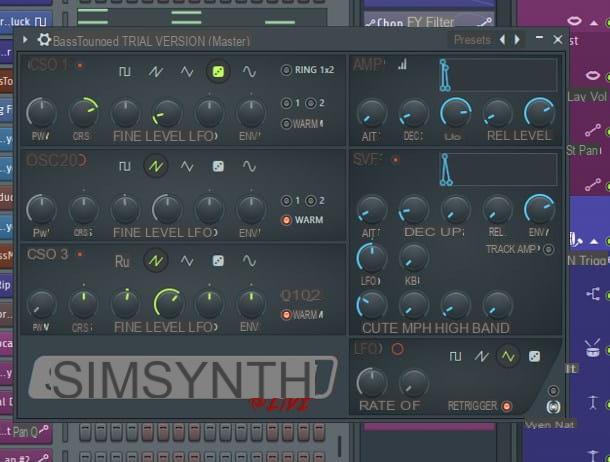Toggle the LFO section enable LED
This screenshot has width=610, height=462.
tap(397, 349)
